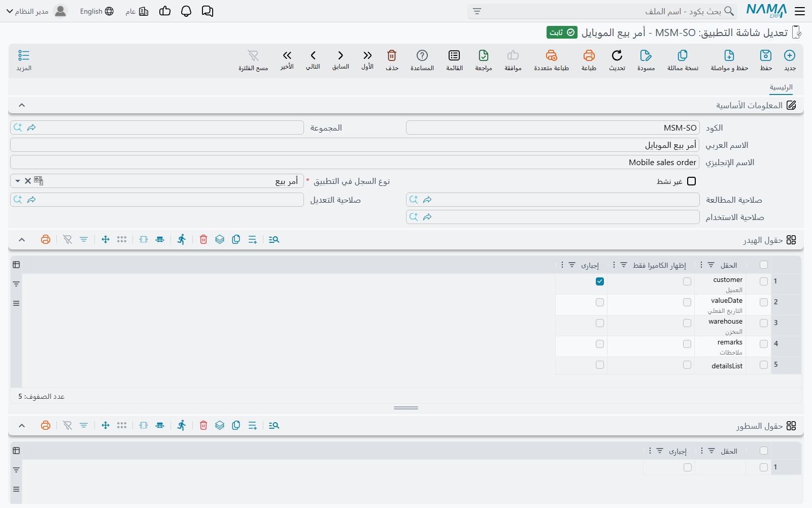Switch language to English
Image resolution: width=812 pixels, height=508 pixels.
(96, 11)
